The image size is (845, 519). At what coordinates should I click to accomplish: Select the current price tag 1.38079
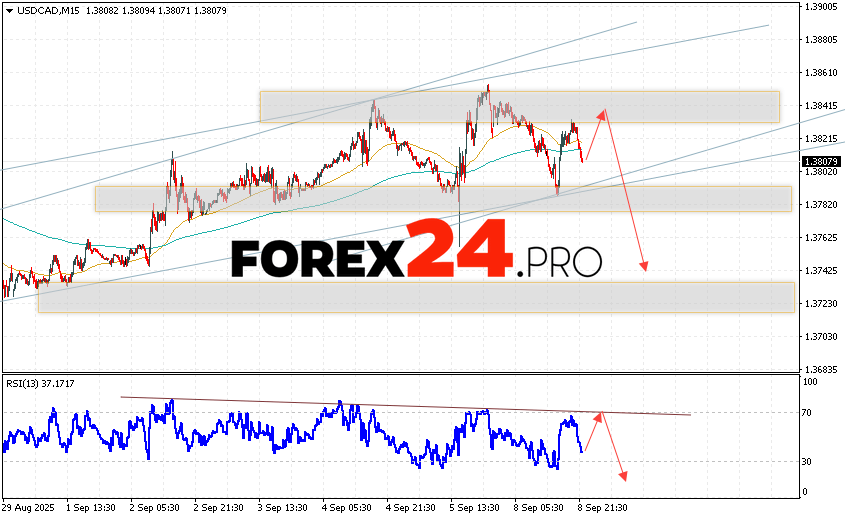click(x=821, y=162)
